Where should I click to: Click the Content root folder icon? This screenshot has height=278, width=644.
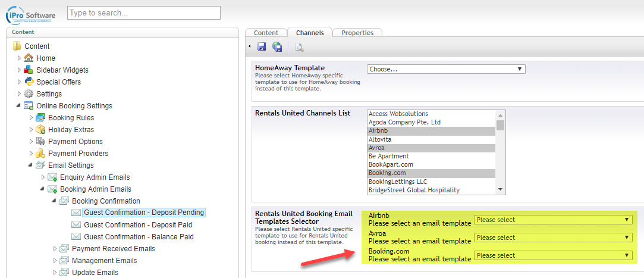pos(17,46)
